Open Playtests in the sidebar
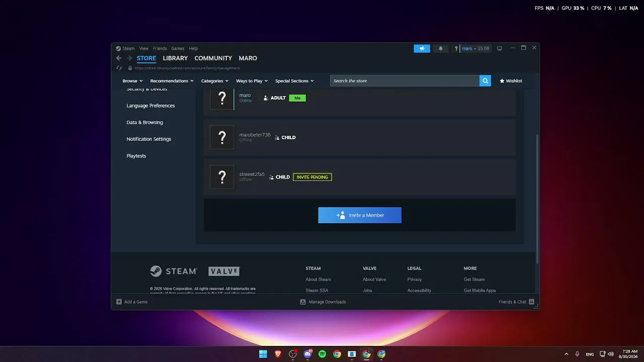 pos(136,156)
